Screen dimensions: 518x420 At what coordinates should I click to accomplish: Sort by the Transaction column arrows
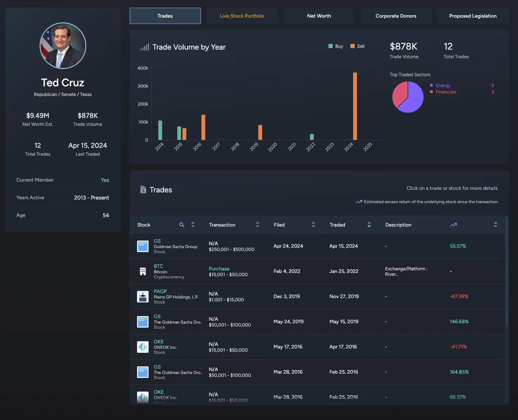tap(258, 225)
